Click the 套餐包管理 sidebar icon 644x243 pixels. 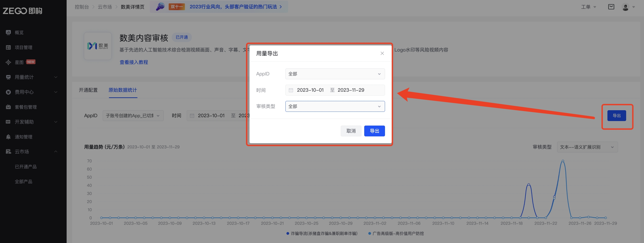[8, 107]
